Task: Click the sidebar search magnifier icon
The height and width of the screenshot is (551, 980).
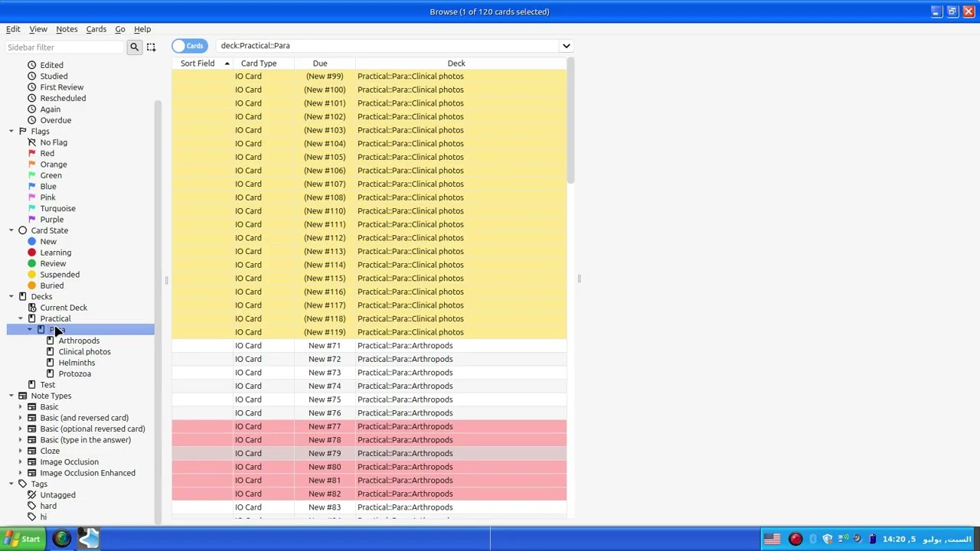Action: click(x=134, y=47)
